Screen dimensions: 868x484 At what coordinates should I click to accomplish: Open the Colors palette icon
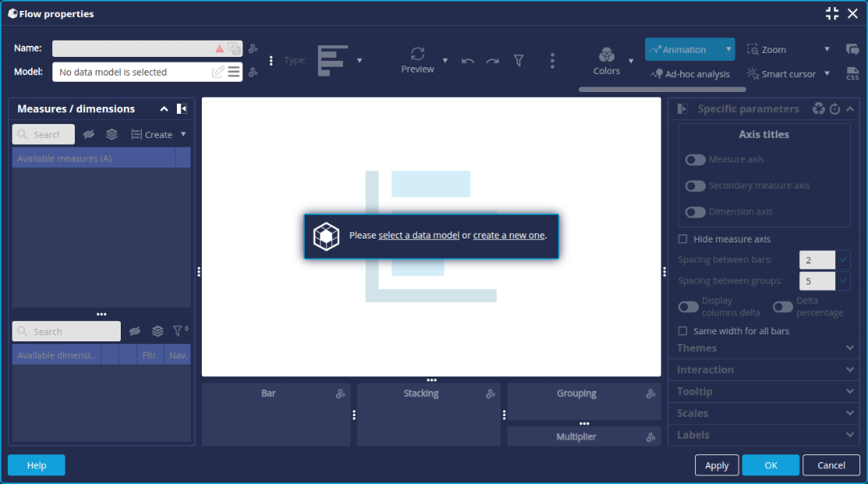pos(606,55)
